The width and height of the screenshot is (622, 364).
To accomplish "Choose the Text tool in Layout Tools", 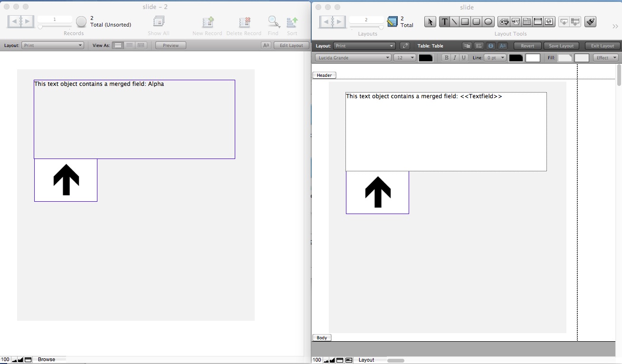I will [x=445, y=21].
